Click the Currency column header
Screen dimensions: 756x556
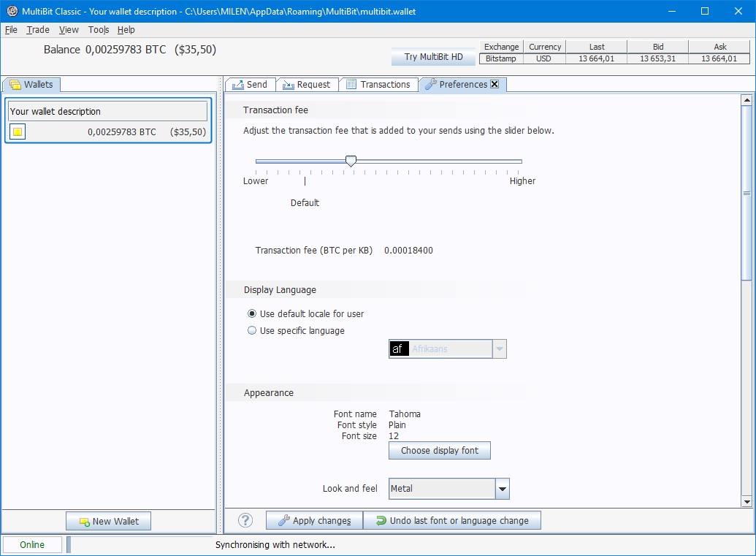[x=544, y=47]
